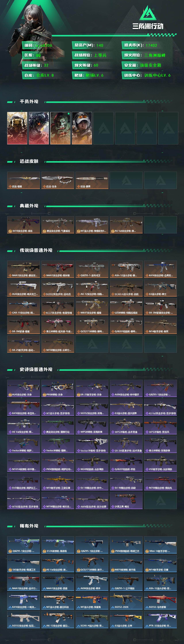This screenshot has height=644, width=184.
Task: Click the 稀有外观 section header
Action: coord(29,526)
